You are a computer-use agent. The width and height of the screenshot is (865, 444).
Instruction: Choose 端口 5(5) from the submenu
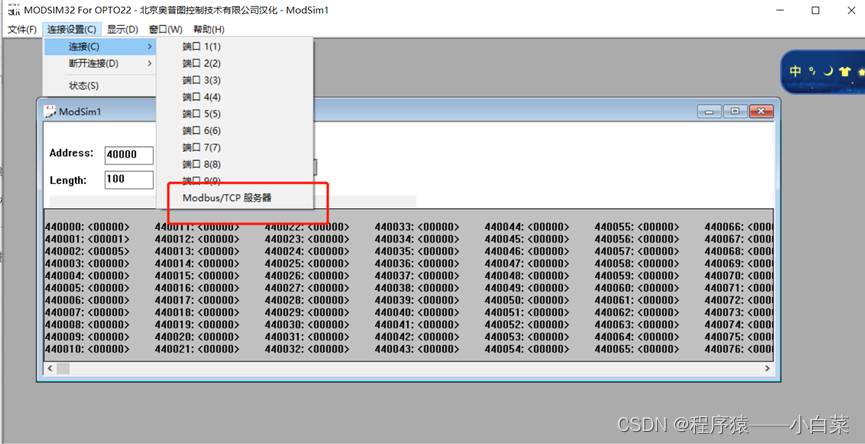click(x=235, y=114)
